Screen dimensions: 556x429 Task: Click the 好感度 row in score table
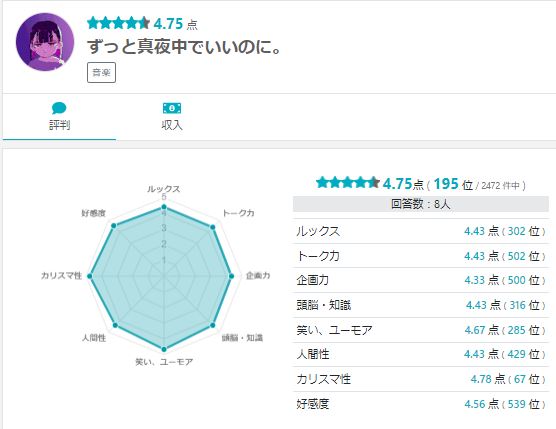click(x=421, y=404)
